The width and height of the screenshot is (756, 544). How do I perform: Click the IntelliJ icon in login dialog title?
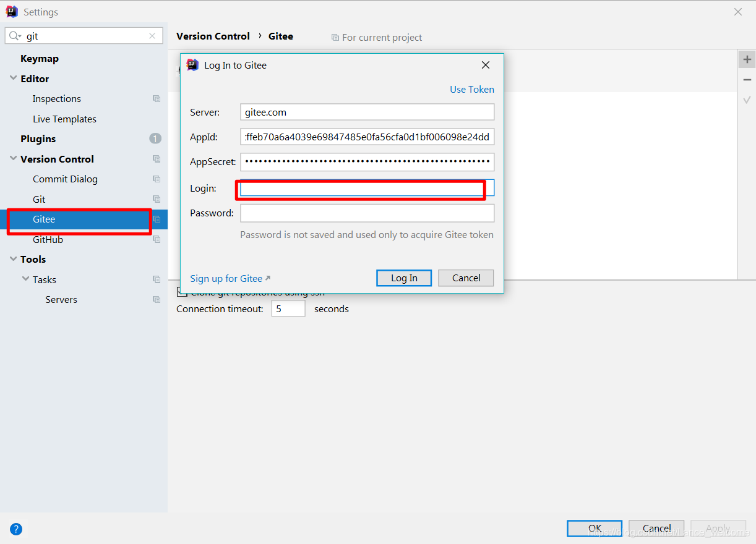coord(193,65)
